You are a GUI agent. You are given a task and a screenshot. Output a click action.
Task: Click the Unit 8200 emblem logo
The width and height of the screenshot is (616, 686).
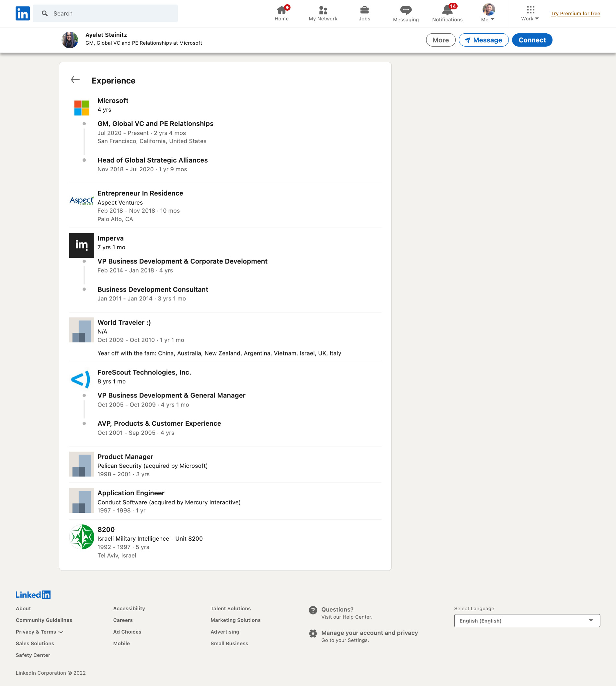pos(82,536)
